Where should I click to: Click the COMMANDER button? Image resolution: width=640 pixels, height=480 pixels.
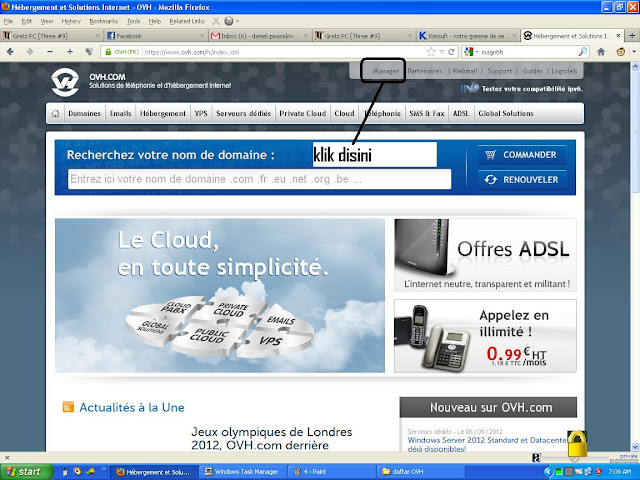522,155
